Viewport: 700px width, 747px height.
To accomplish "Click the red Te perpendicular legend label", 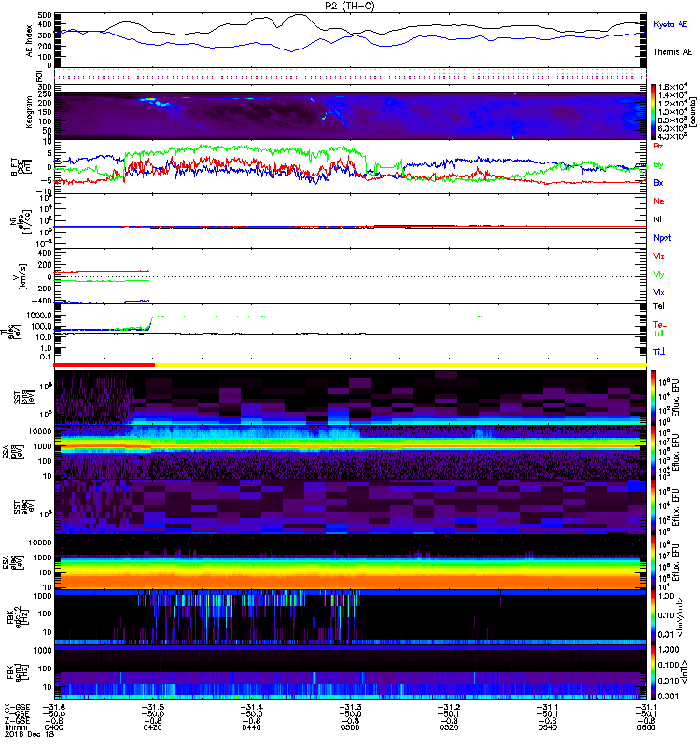I will point(660,324).
